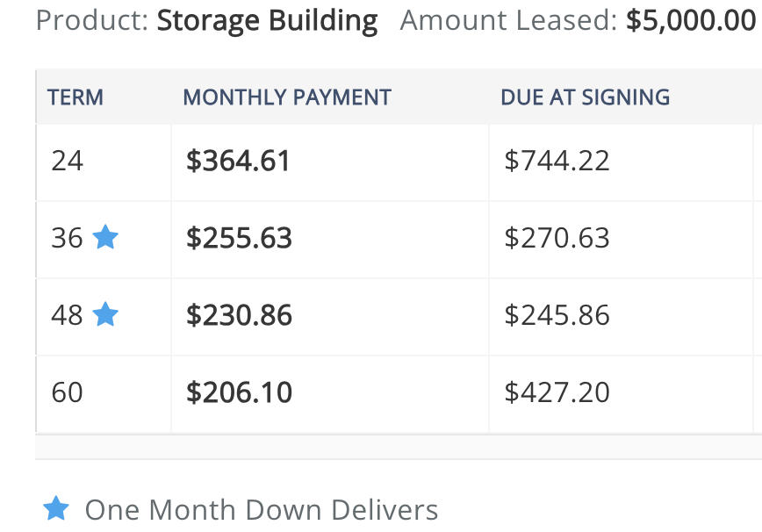Choose the 36 month term cell
The width and height of the screenshot is (762, 532).
(x=104, y=239)
